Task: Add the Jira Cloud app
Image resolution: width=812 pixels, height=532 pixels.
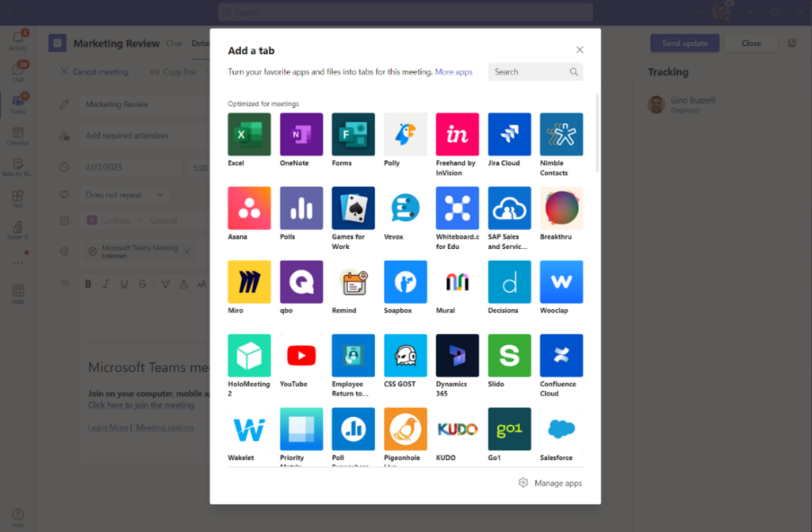Action: pyautogui.click(x=508, y=134)
